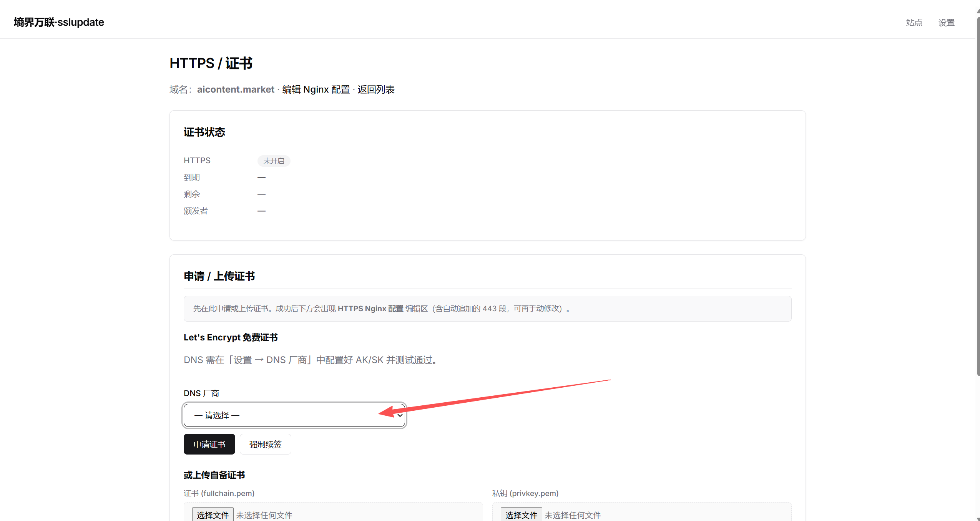Click the HTTPS / 证书 page heading
Image resolution: width=980 pixels, height=521 pixels.
pos(211,63)
